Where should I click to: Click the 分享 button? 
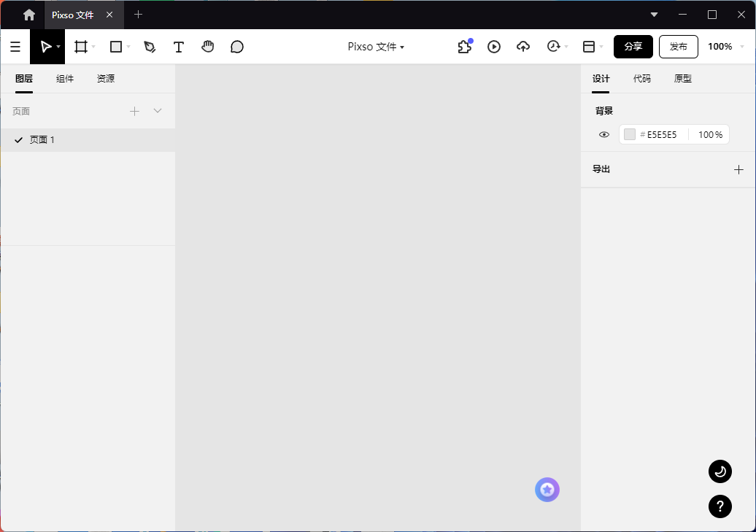(633, 47)
